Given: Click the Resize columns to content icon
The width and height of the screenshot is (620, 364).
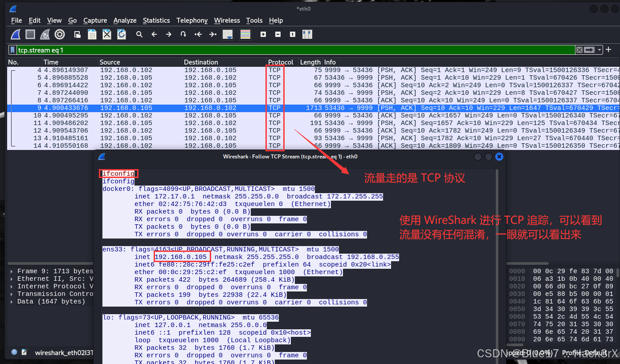Looking at the screenshot, I should pos(307,34).
